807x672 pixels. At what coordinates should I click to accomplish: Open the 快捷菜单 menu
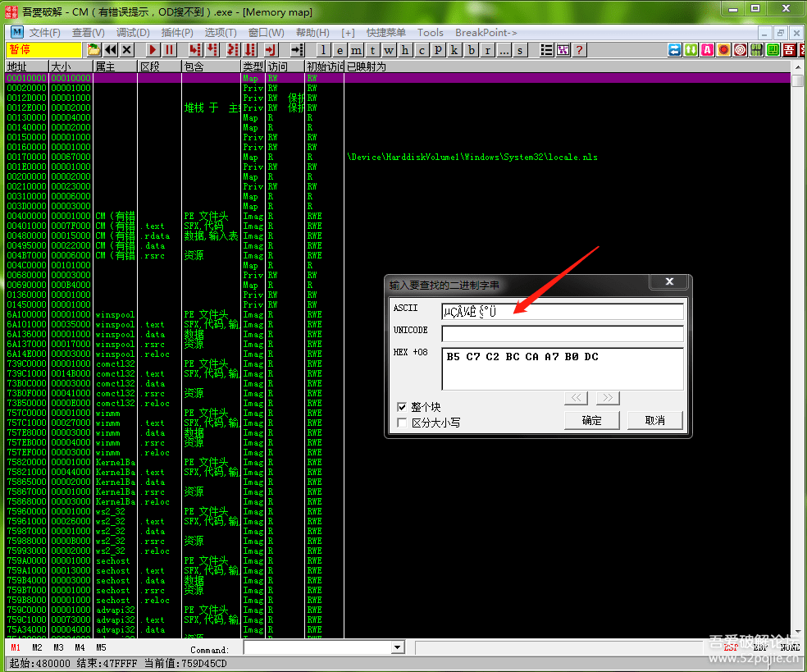click(386, 33)
